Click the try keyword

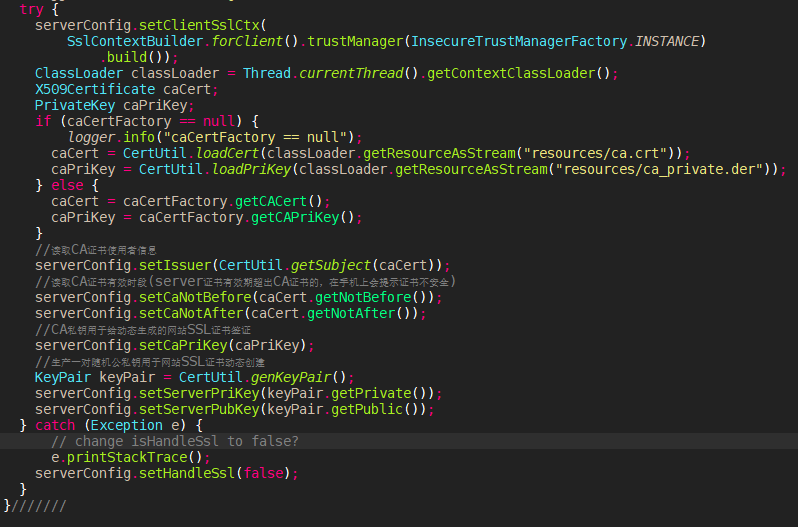(x=32, y=9)
